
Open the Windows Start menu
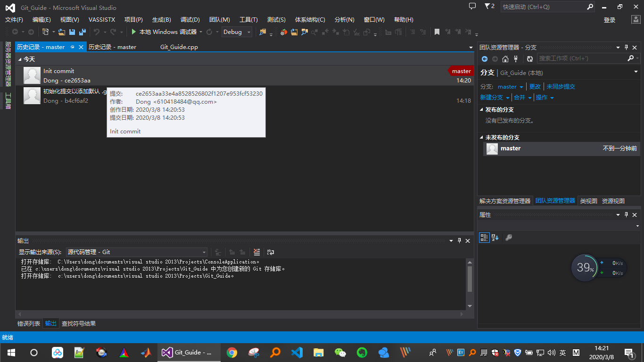point(11,352)
